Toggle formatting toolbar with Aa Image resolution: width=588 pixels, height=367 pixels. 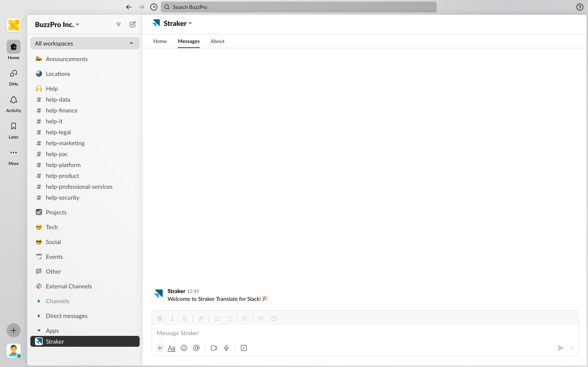(x=171, y=348)
